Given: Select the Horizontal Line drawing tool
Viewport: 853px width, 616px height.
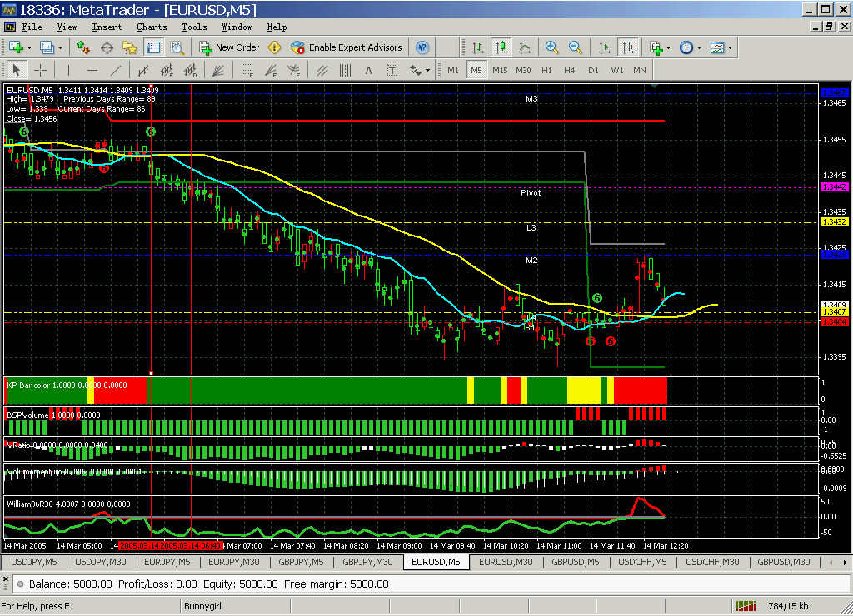Looking at the screenshot, I should [x=92, y=70].
